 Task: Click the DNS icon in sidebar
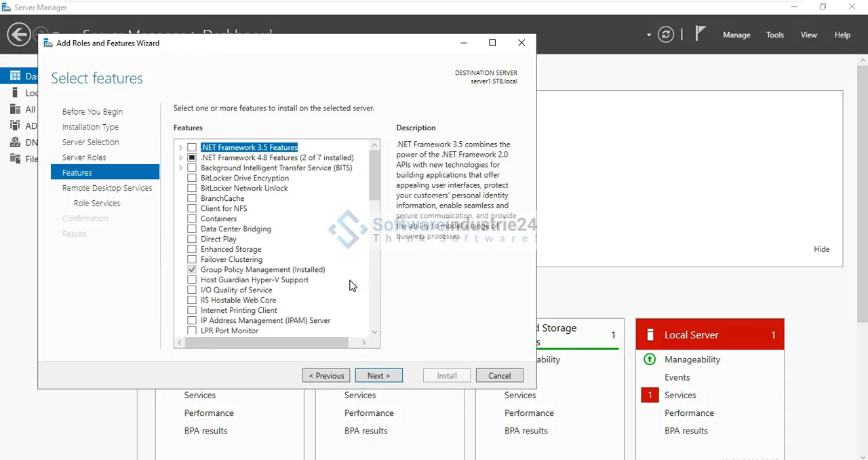(15, 142)
